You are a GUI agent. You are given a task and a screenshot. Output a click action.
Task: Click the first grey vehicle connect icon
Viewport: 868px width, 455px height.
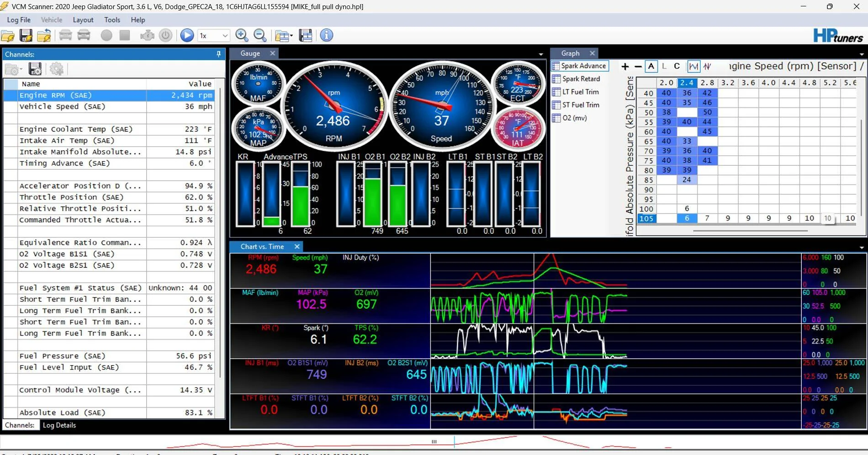tap(65, 35)
